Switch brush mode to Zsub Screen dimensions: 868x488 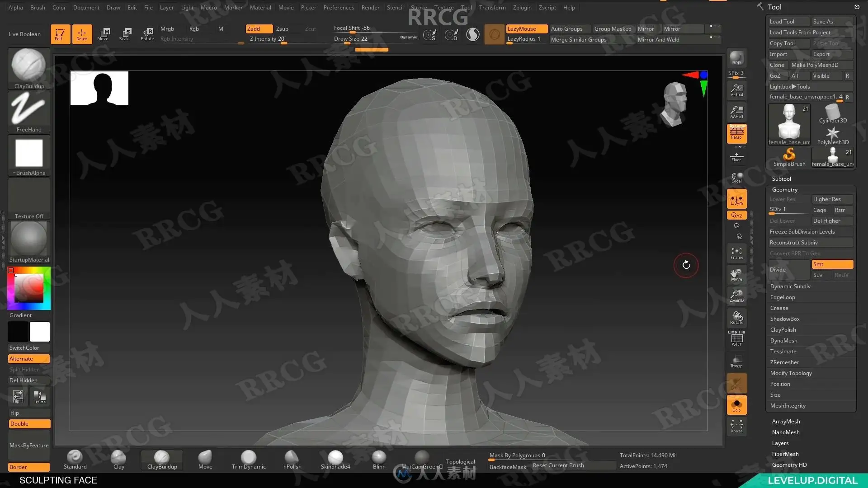click(x=282, y=29)
